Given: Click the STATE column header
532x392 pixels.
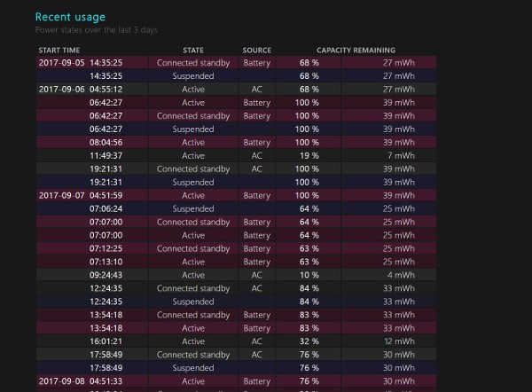Looking at the screenshot, I should pyautogui.click(x=192, y=50).
